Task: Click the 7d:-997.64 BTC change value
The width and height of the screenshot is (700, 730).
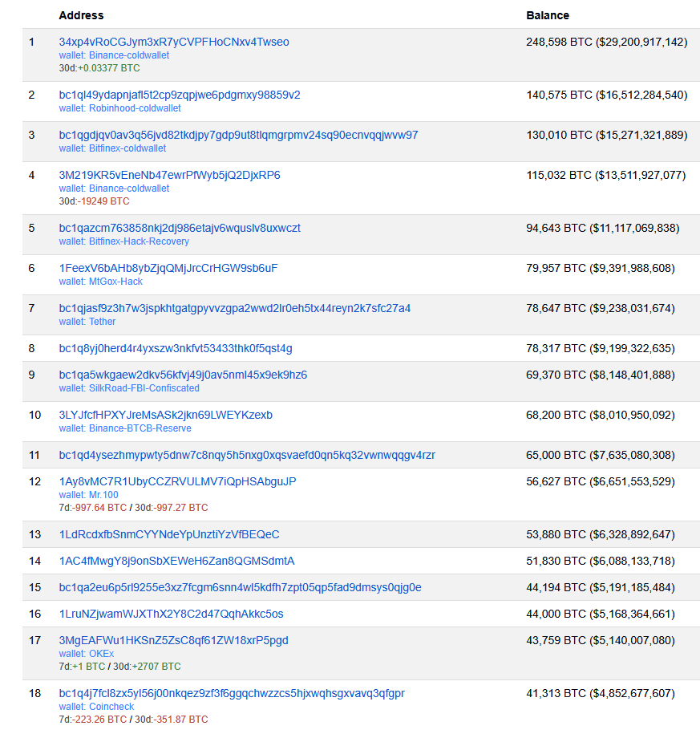Action: pyautogui.click(x=93, y=508)
